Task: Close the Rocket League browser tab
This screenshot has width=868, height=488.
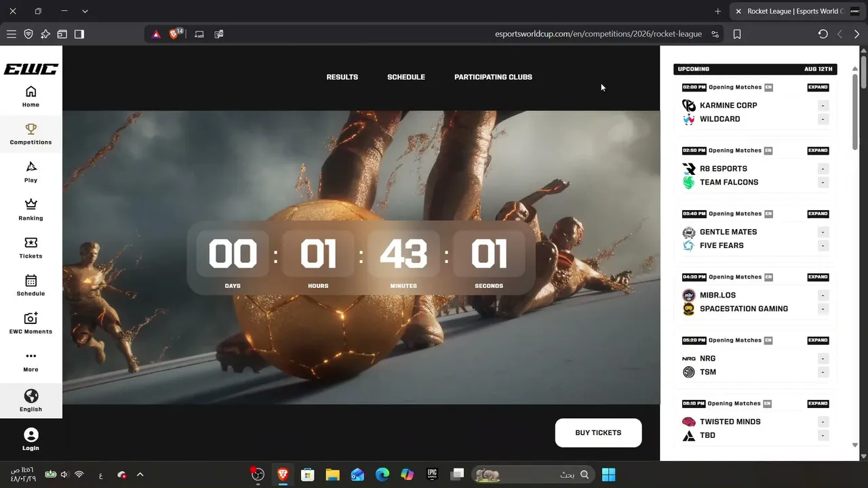Action: 738,12
